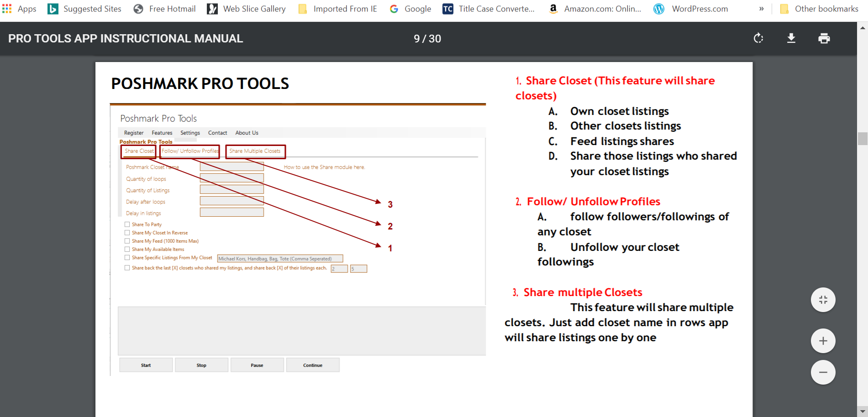
Task: Click the page number field showing 9
Action: [416, 39]
